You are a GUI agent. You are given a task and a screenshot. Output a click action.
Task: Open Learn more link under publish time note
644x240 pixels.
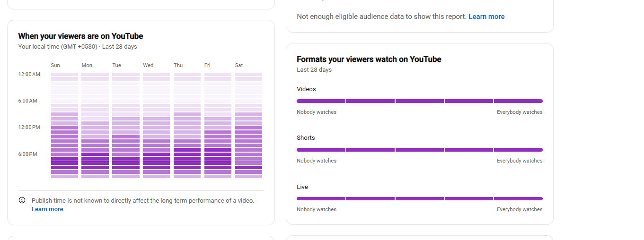click(47, 209)
